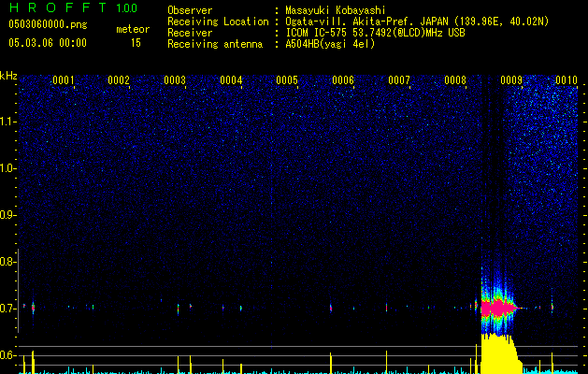588x374 pixels.
Task: Click the Receiving antenna label
Action: point(215,44)
